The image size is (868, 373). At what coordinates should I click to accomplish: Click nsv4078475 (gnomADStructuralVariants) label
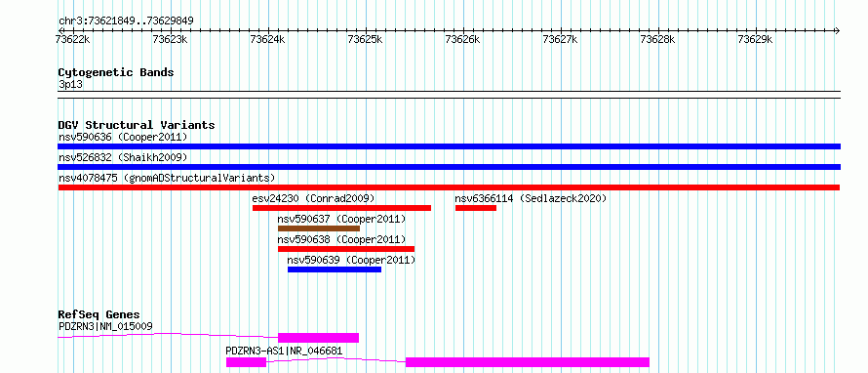click(x=167, y=178)
